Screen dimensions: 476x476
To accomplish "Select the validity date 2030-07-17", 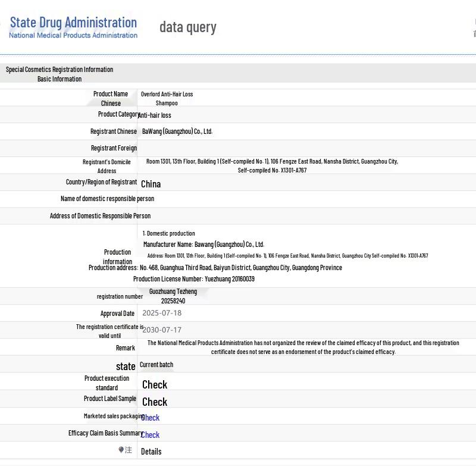I will click(162, 330).
